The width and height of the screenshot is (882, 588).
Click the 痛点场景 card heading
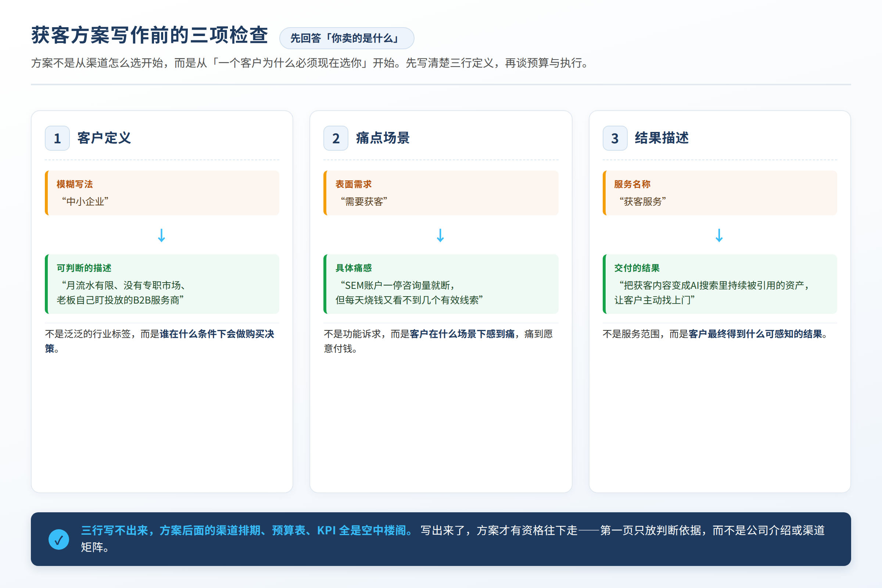(x=383, y=138)
